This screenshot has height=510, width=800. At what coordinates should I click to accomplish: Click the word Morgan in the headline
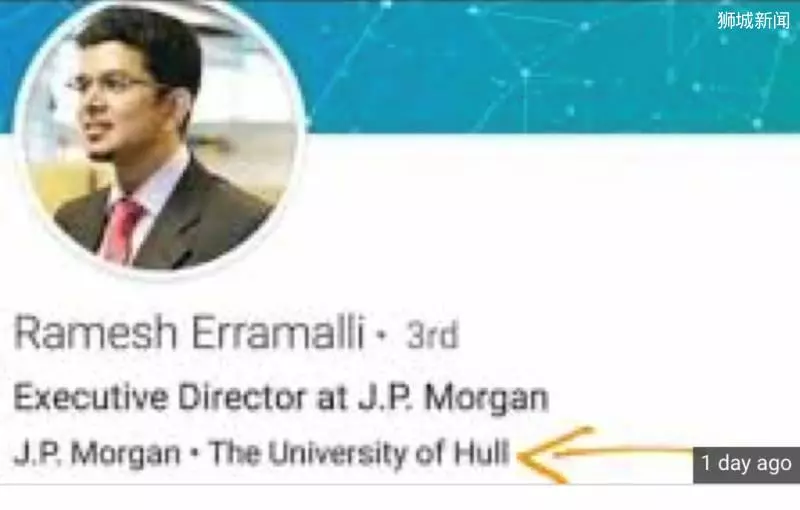487,398
